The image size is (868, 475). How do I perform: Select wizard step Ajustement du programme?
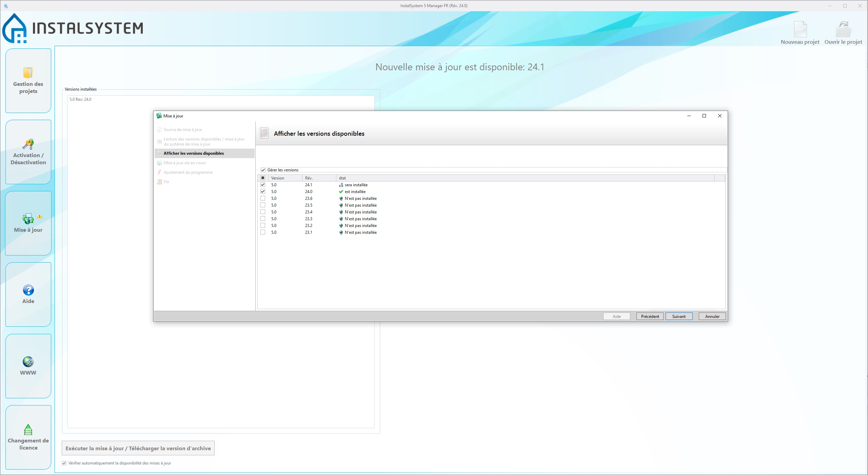pyautogui.click(x=204, y=172)
